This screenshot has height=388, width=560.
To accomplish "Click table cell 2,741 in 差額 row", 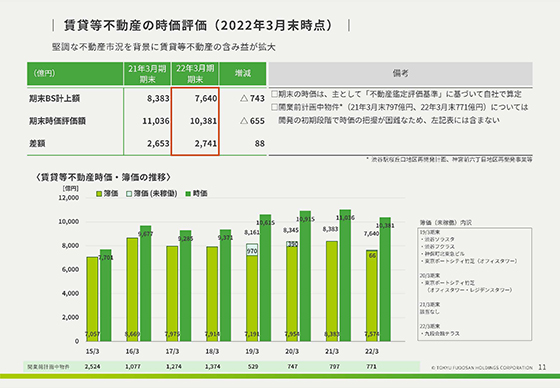I will click(206, 144).
